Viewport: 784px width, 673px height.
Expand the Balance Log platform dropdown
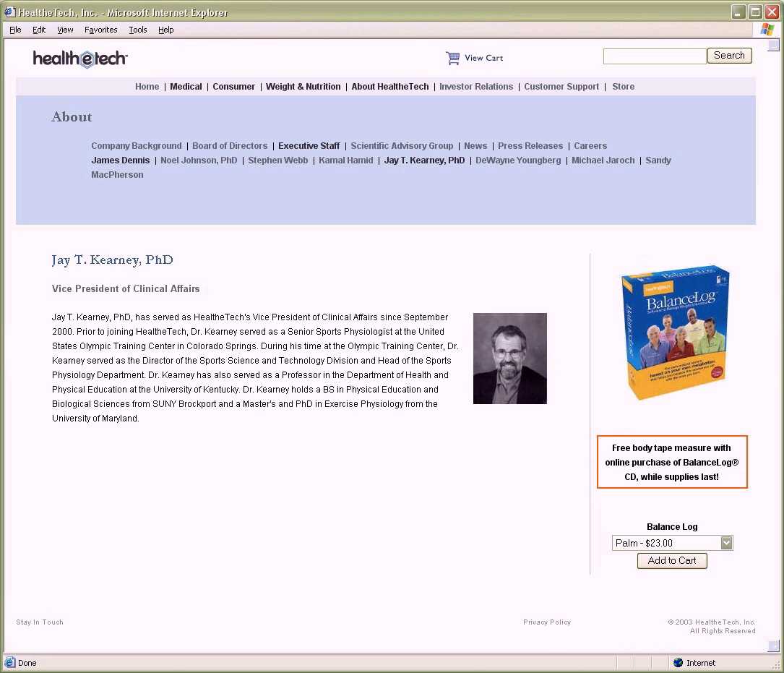pos(726,543)
